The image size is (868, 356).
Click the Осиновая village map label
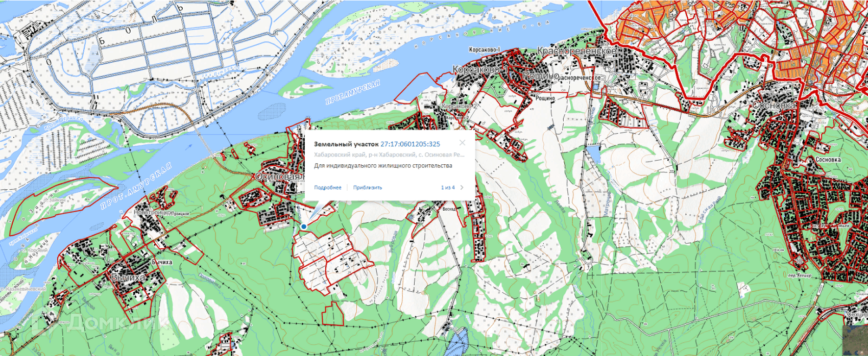(279, 176)
